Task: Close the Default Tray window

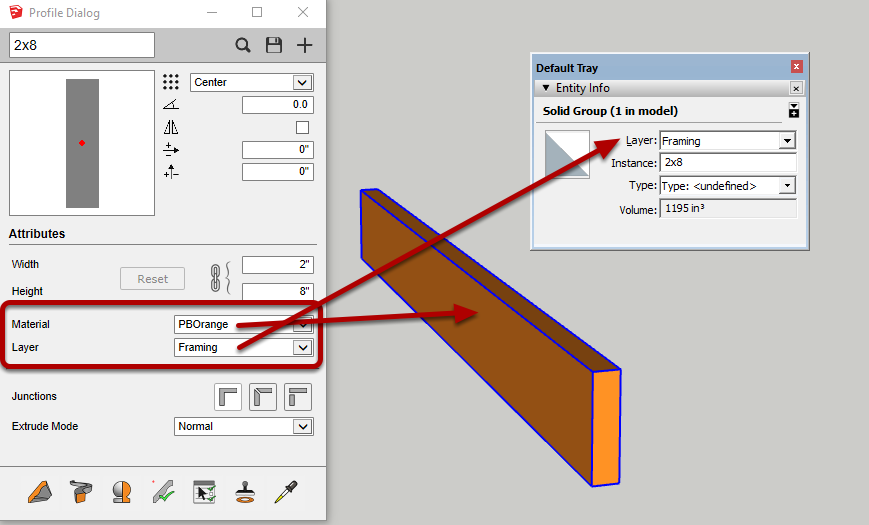Action: click(x=796, y=67)
